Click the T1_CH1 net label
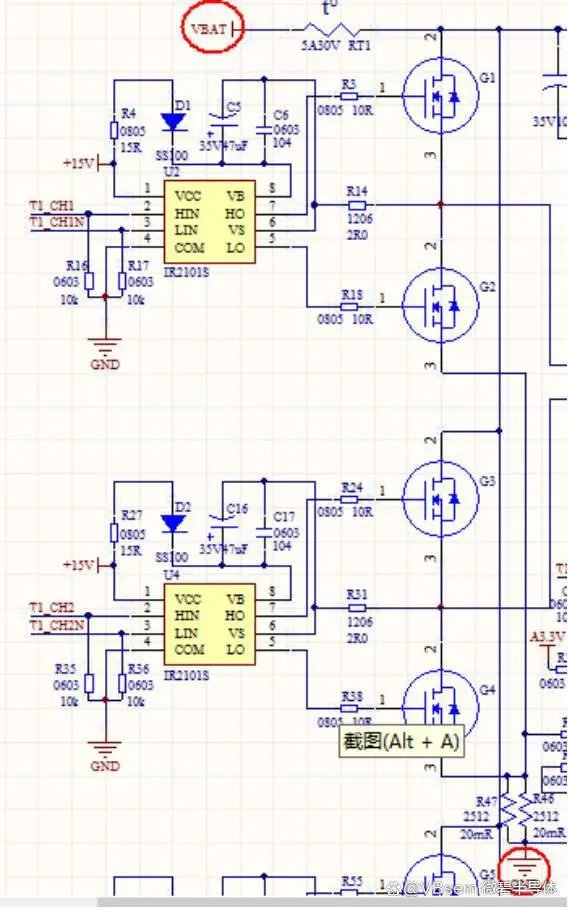Viewport: 568px width, 908px height. pyautogui.click(x=52, y=206)
